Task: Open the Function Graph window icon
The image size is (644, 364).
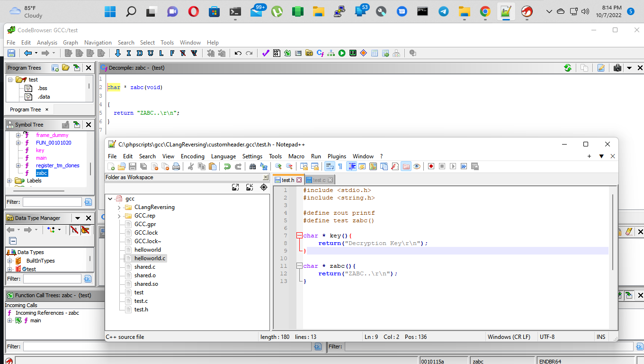Action: click(x=331, y=53)
